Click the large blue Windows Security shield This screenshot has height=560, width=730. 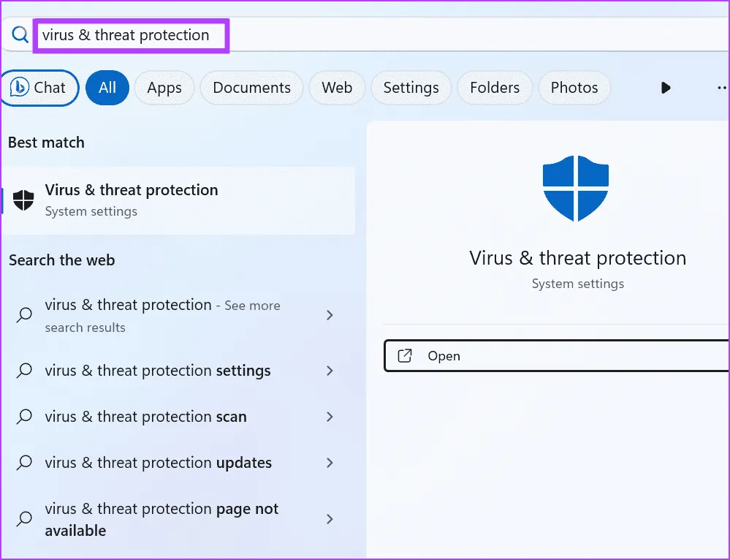tap(576, 188)
